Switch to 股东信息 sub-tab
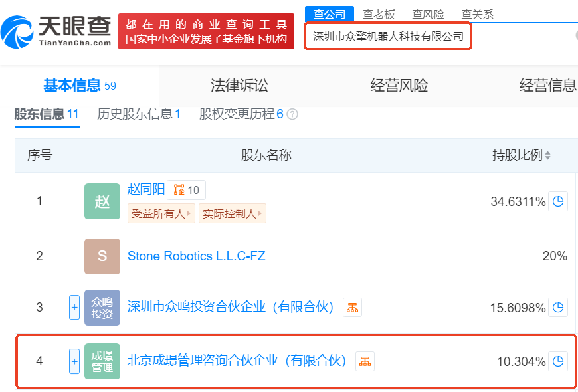Viewport: 578px width, 392px height. pyautogui.click(x=47, y=114)
